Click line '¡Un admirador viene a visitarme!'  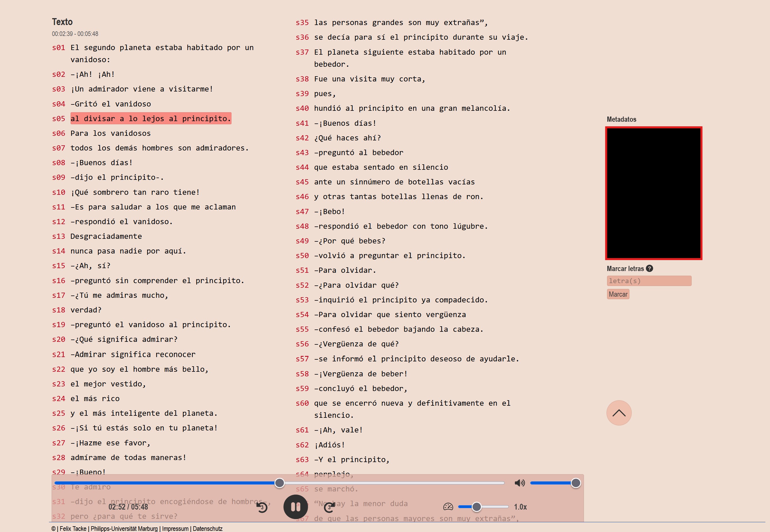pyautogui.click(x=142, y=89)
